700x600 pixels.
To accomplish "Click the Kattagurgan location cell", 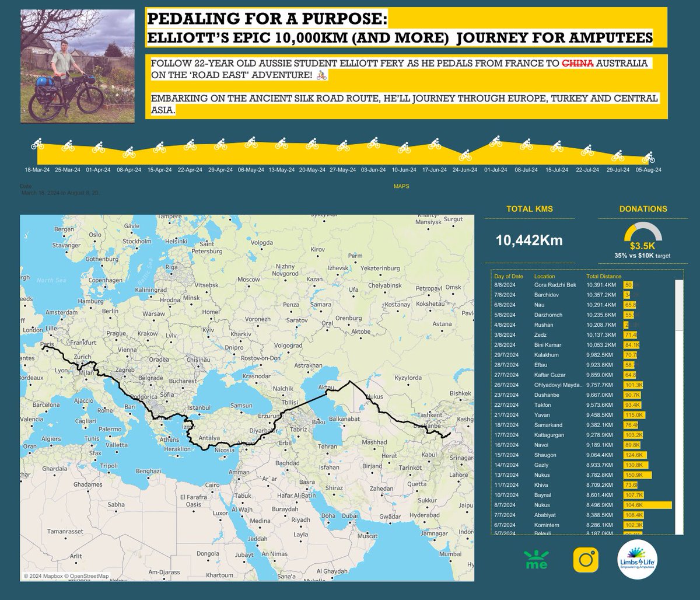I will (x=549, y=435).
